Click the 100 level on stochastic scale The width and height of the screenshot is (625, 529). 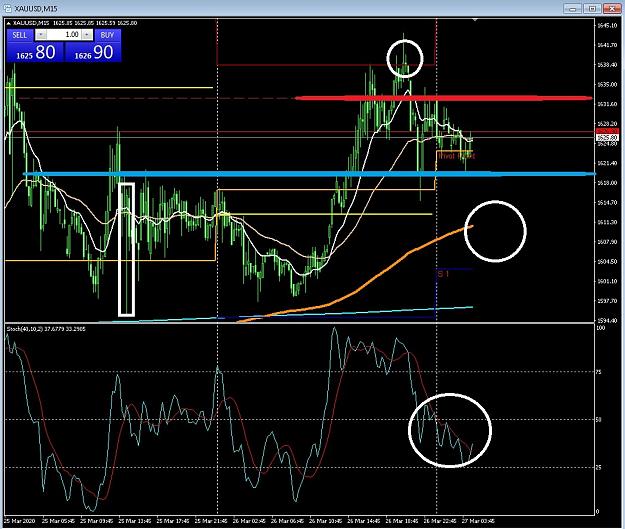(x=601, y=328)
